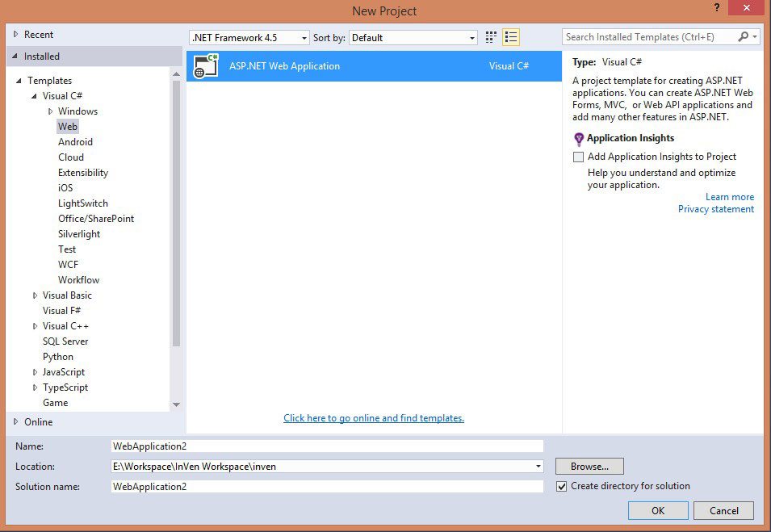Switch to small icons grid view
Viewport: 771px width, 532px height.
point(491,37)
